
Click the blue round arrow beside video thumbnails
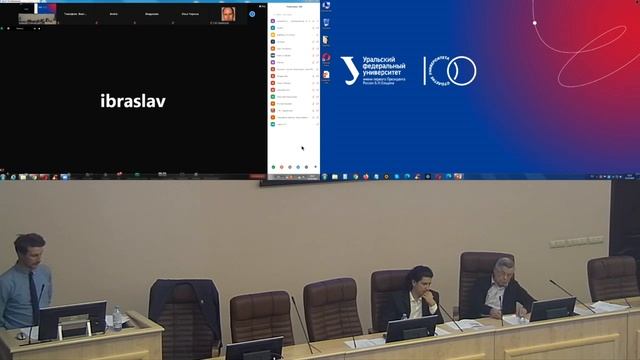tap(252, 14)
